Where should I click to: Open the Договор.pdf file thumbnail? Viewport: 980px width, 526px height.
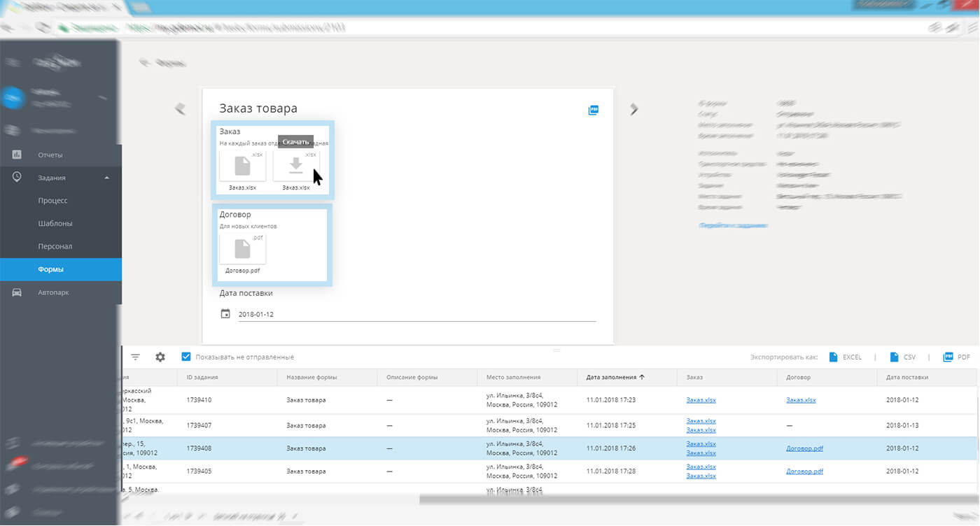[242, 249]
